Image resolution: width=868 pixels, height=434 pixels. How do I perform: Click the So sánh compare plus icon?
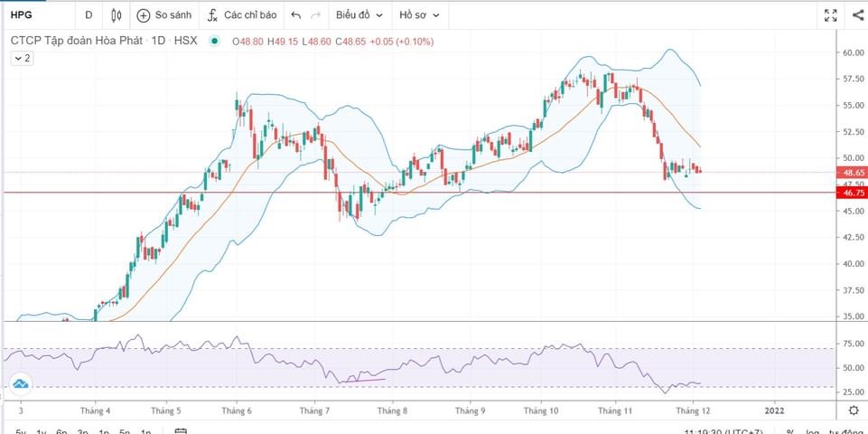(144, 15)
